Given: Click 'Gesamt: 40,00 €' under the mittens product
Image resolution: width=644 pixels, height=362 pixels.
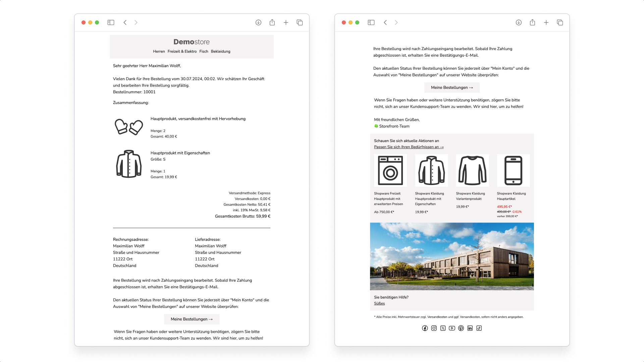Looking at the screenshot, I should click(x=164, y=136).
